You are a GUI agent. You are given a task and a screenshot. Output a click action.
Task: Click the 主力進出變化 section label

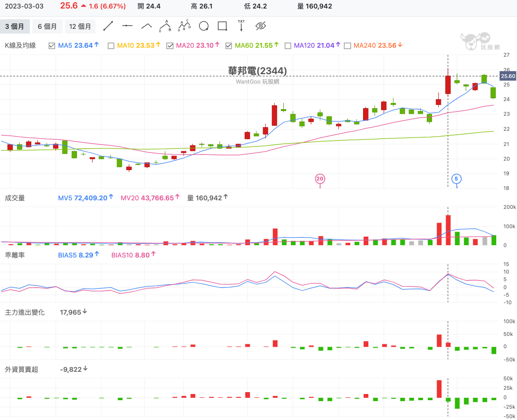click(x=25, y=312)
